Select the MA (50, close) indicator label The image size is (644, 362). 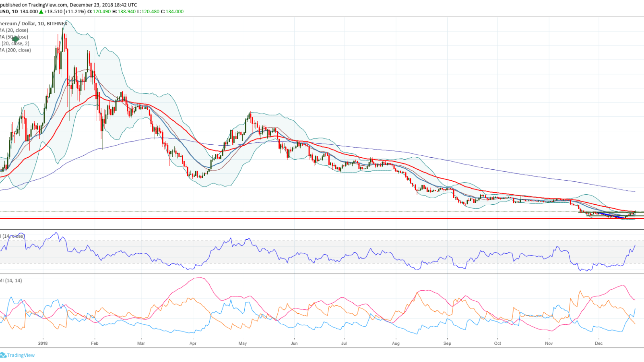coord(14,37)
